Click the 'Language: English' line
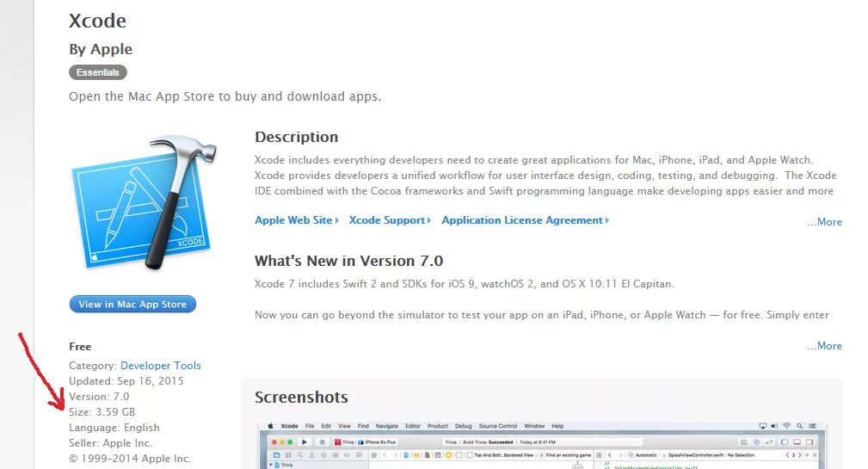868x469 pixels. point(114,428)
